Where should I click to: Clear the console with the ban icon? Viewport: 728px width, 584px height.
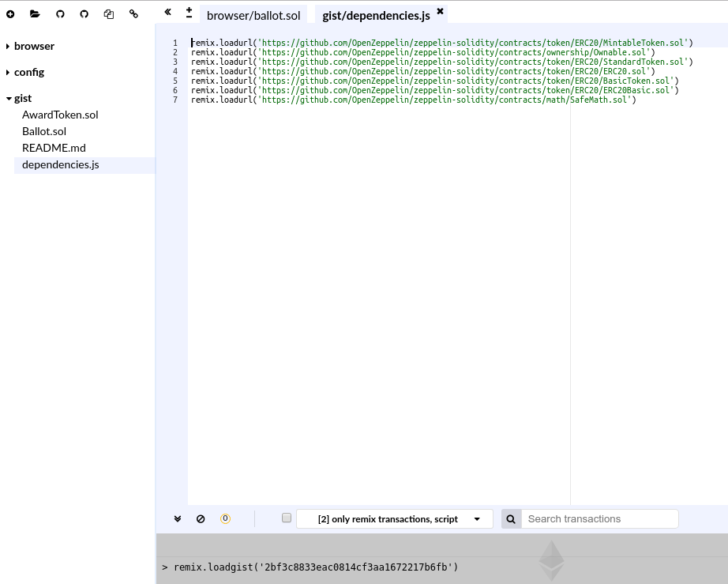201,519
